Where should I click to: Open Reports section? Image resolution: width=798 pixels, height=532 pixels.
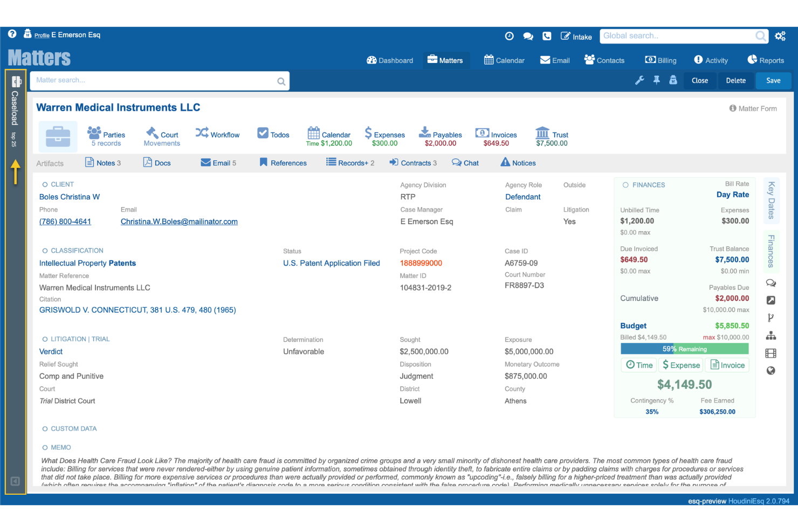766,60
